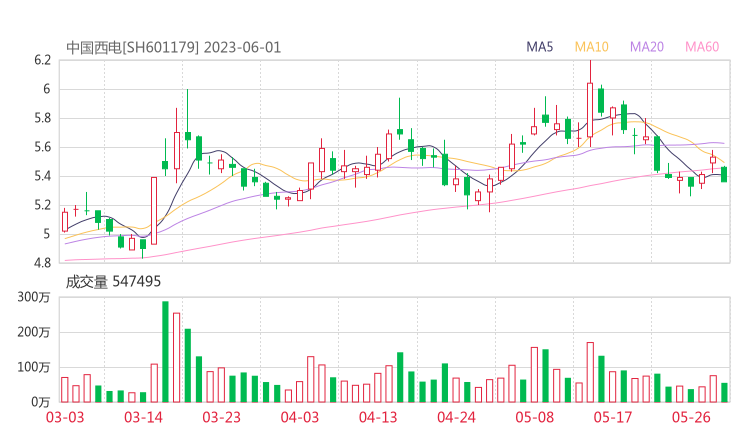Click the 200万 volume axis label

coord(33,332)
